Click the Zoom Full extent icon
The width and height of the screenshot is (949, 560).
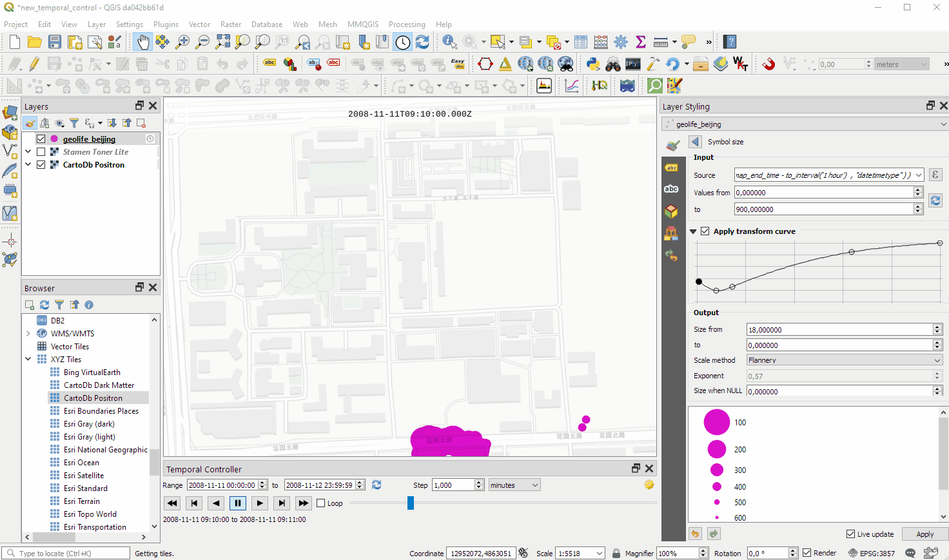(x=223, y=43)
